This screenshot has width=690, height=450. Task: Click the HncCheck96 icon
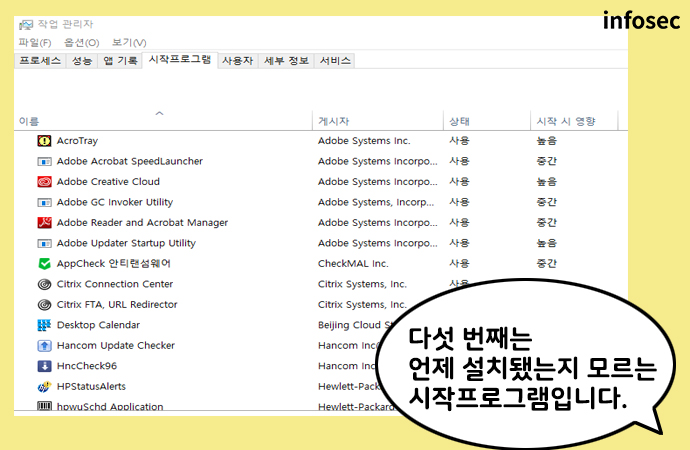click(44, 366)
